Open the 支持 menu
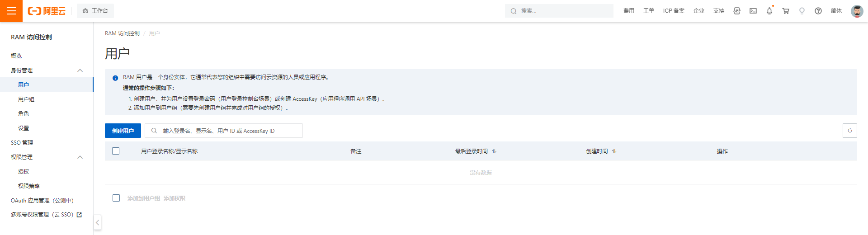868x235 pixels. (x=719, y=11)
